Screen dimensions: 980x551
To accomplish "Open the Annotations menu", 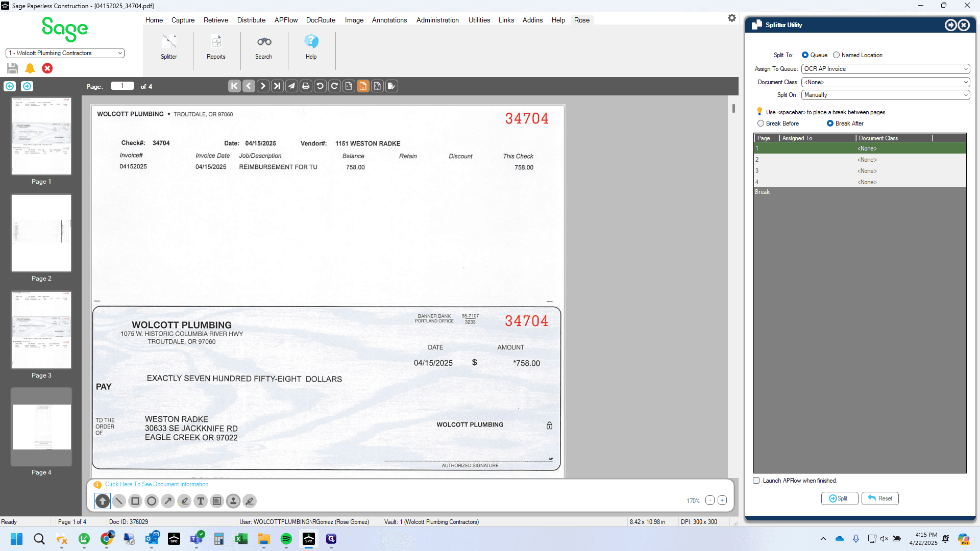I will click(389, 20).
